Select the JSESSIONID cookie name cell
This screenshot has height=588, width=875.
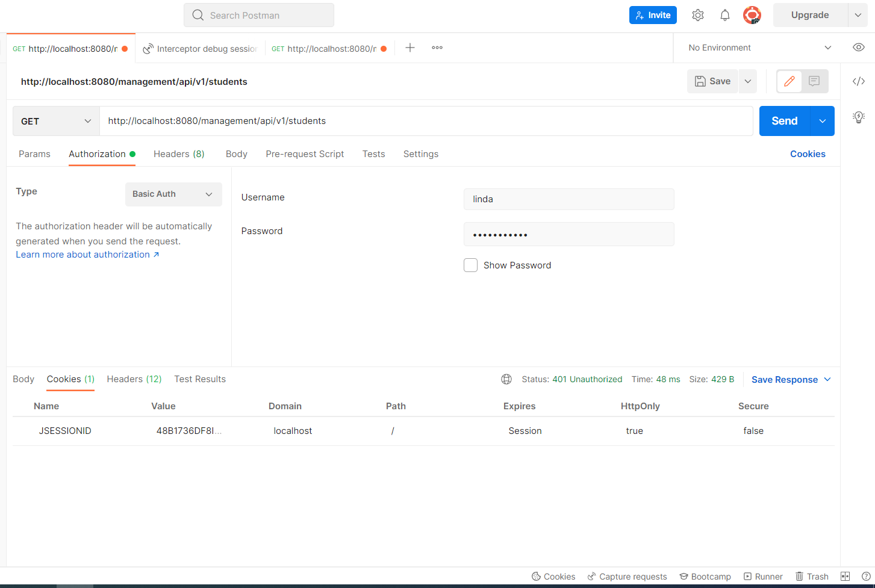click(x=65, y=431)
